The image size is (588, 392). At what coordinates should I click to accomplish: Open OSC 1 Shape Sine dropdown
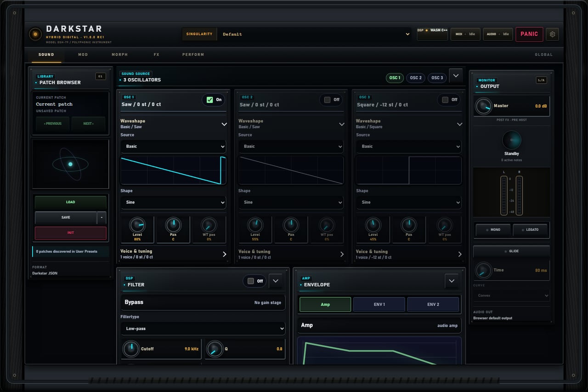(173, 202)
